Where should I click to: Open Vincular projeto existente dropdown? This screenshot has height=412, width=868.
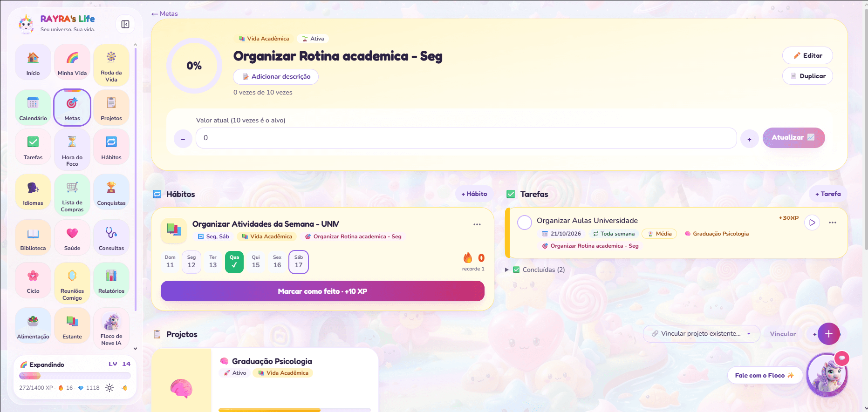[701, 333]
